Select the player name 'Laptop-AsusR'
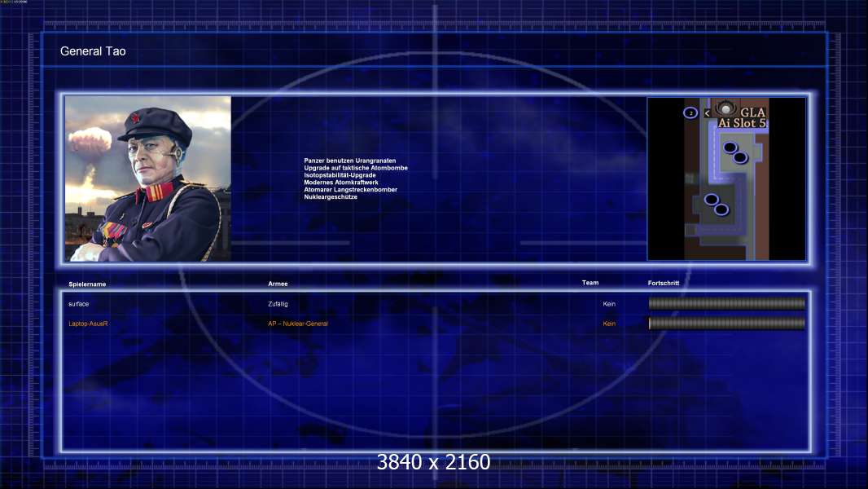 coord(88,324)
